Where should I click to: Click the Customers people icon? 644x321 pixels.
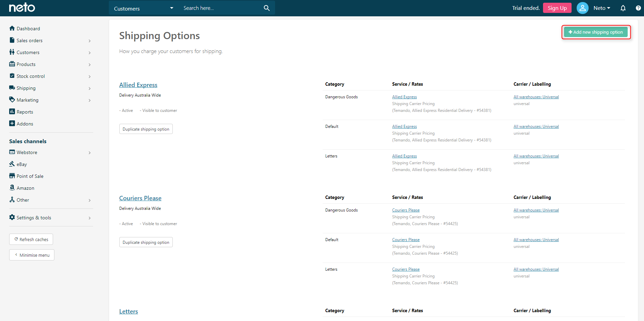pyautogui.click(x=12, y=52)
